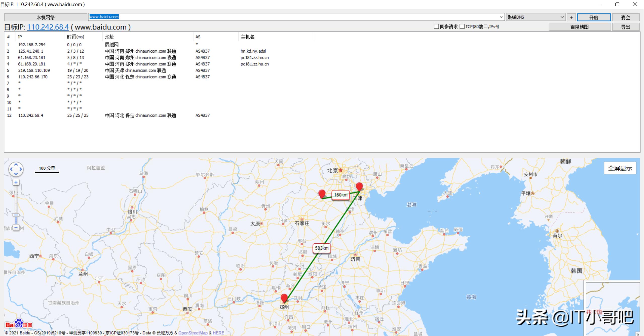Viewport: 644px width, 336px height.
Task: Click the Baidu 地图 logo on the map
Action: tap(19, 324)
